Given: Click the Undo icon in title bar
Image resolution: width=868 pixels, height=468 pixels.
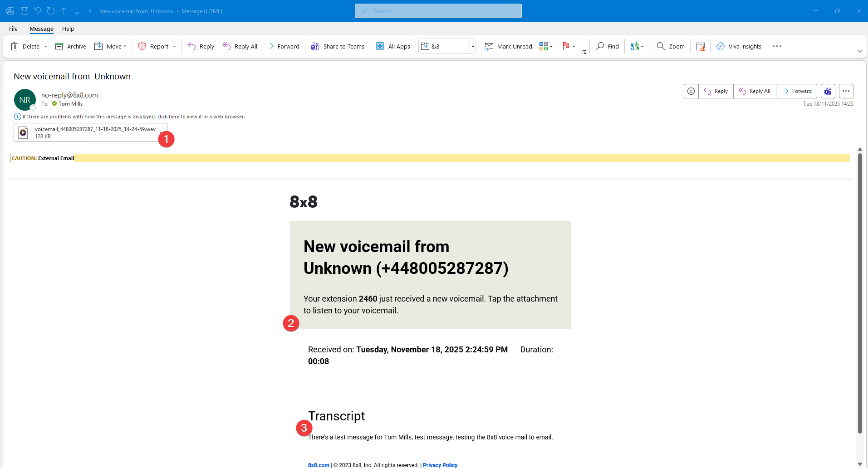Looking at the screenshot, I should (38, 11).
